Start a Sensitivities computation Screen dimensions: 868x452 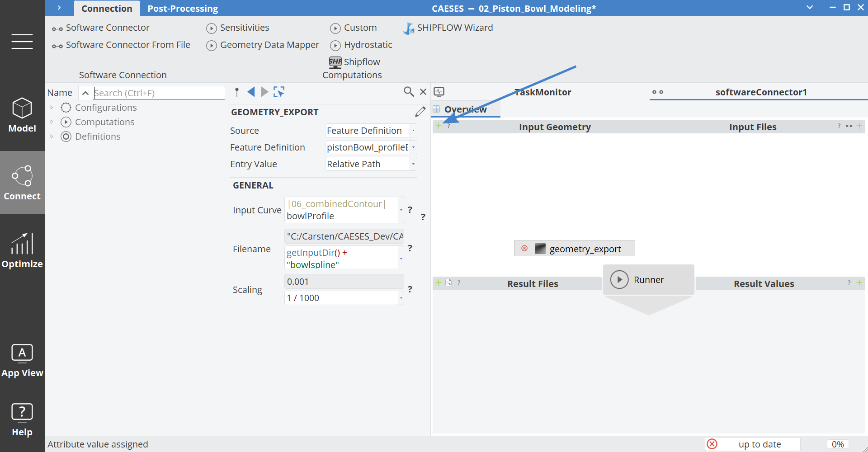238,28
